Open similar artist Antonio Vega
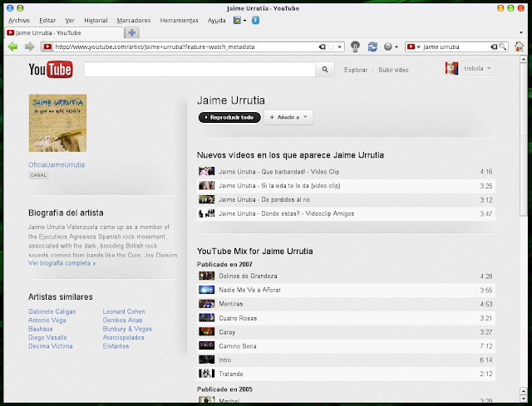This screenshot has width=532, height=406. 47,320
